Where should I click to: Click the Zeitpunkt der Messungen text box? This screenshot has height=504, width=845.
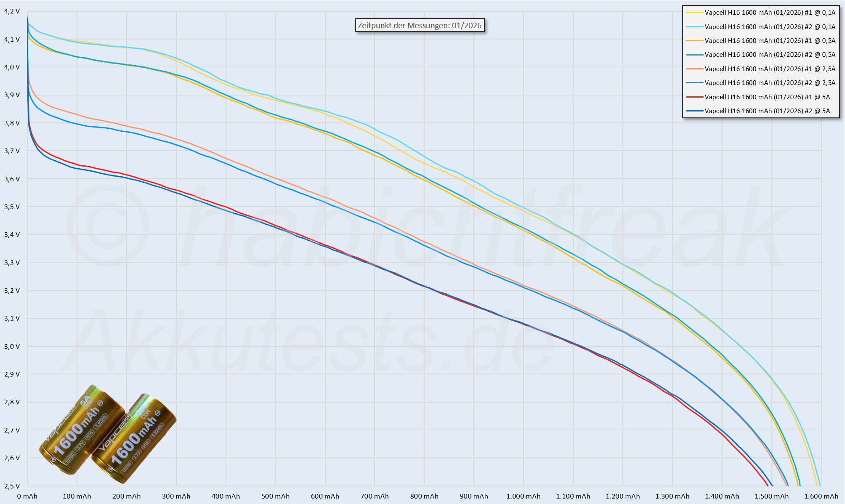click(420, 25)
